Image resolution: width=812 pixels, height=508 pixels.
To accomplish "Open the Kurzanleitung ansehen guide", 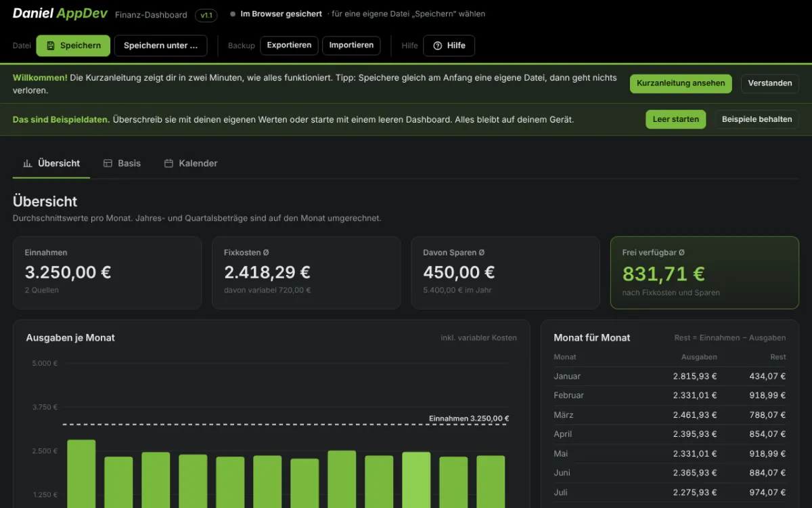I will click(681, 83).
